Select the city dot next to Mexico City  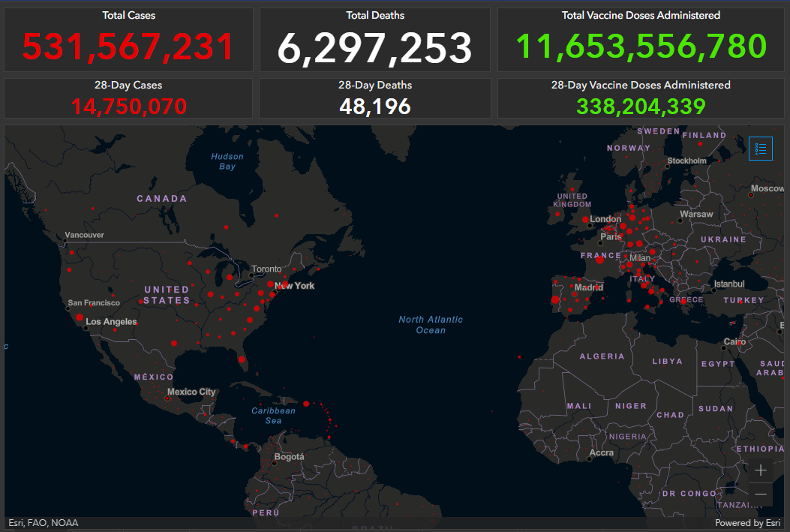click(167, 398)
